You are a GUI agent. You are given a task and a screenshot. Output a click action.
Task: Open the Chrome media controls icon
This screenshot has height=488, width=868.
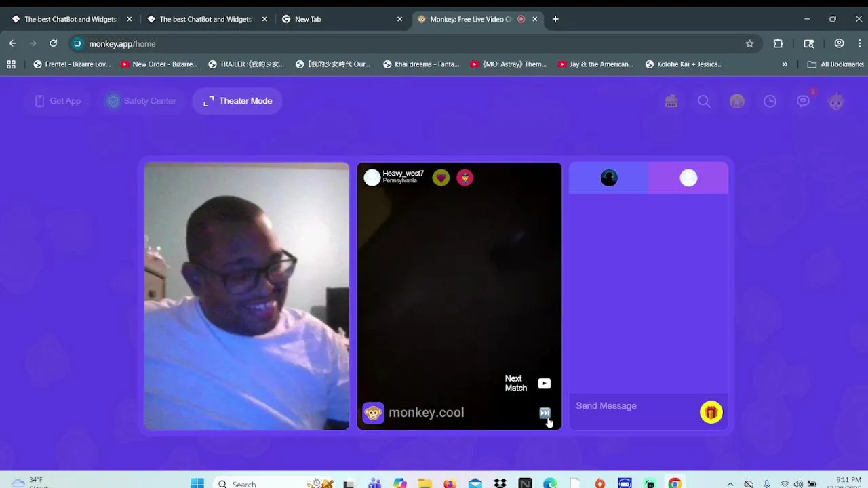(809, 43)
